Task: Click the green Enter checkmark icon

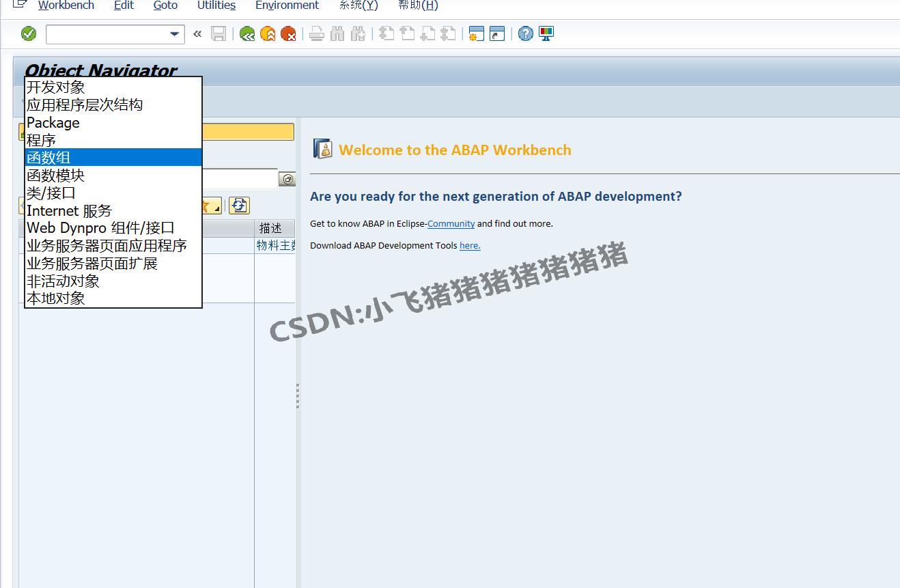Action: [29, 33]
